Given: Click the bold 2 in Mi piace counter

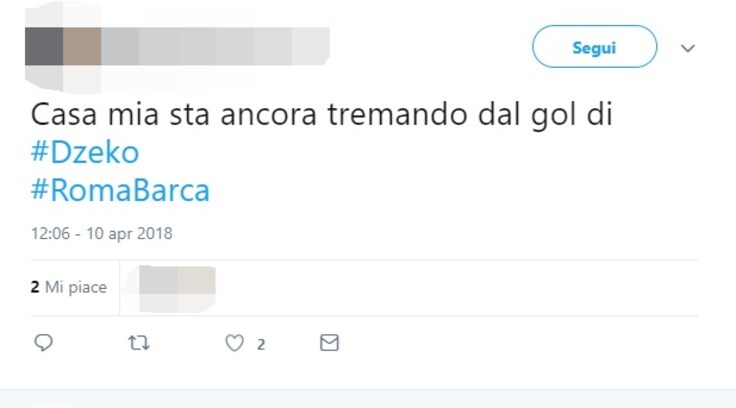Looking at the screenshot, I should pos(35,287).
